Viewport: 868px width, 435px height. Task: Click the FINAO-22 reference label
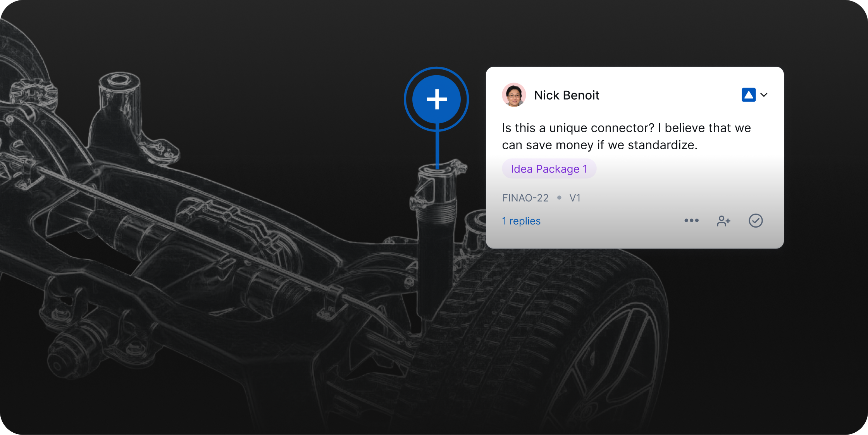pos(525,198)
